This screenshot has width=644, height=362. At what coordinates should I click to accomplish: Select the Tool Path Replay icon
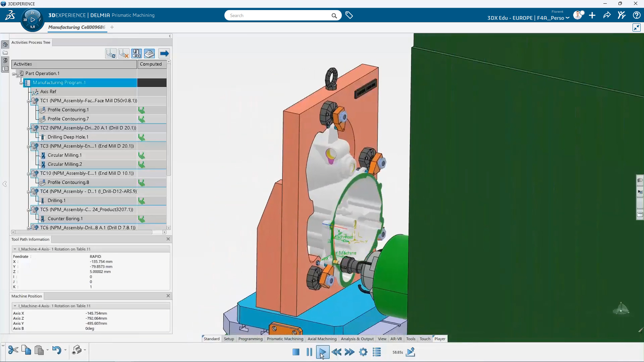point(137,53)
